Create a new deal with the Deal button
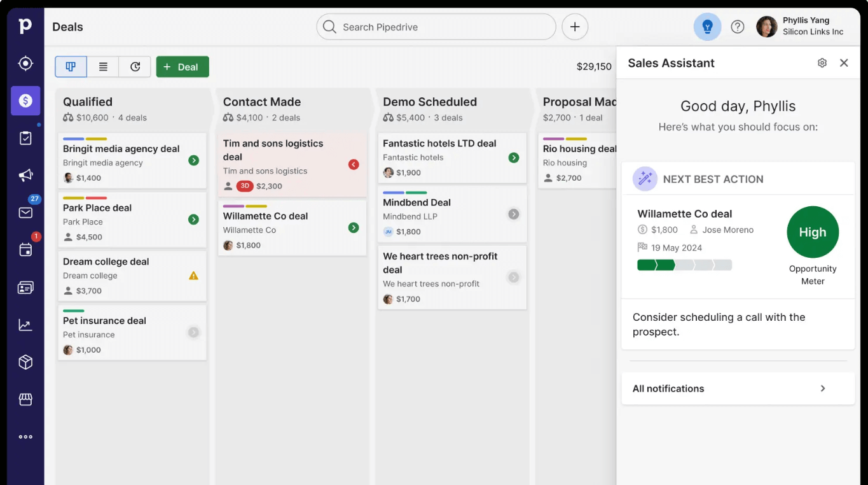 183,66
